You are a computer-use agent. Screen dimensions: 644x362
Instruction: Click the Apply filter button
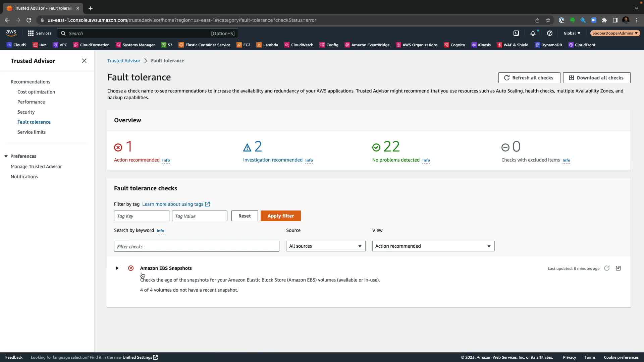[x=280, y=216]
